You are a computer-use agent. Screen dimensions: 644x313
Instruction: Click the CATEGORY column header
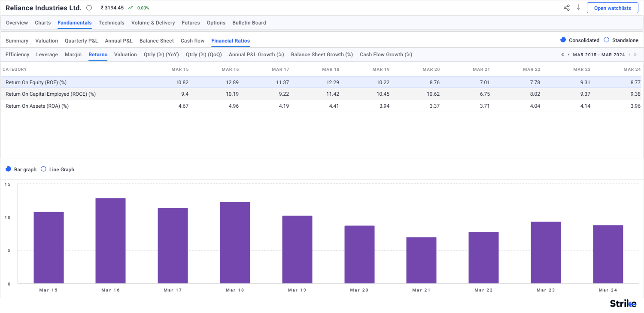(15, 70)
